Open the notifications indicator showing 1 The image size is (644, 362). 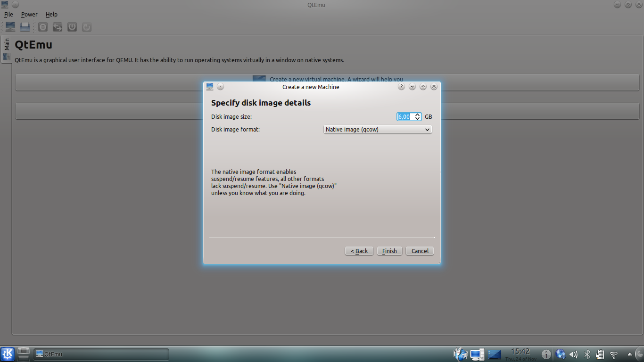[x=546, y=354]
